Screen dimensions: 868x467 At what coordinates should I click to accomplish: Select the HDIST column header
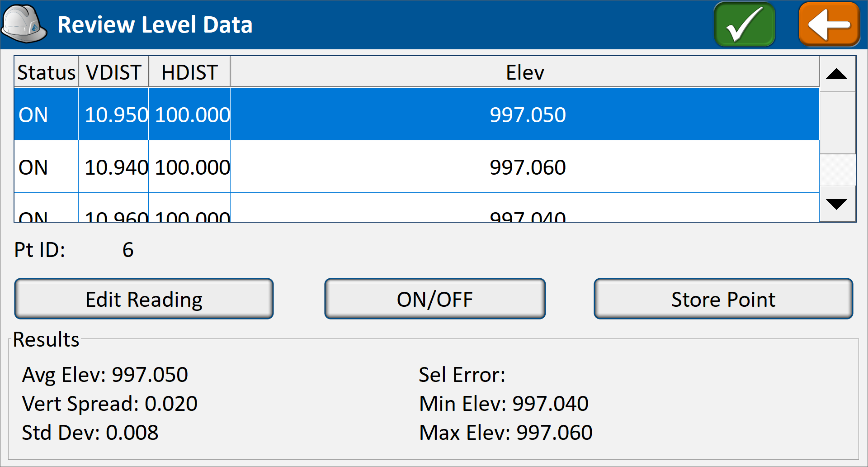[x=189, y=72]
